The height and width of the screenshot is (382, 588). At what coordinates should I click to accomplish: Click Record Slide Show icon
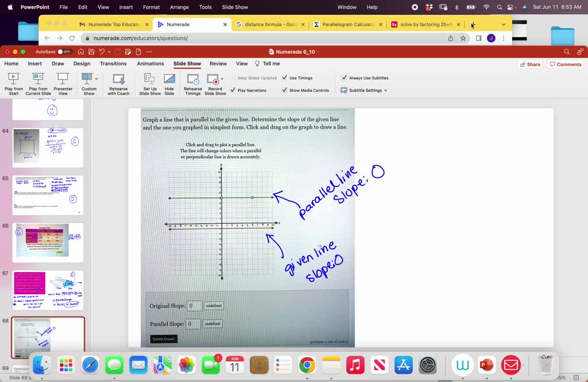pyautogui.click(x=212, y=79)
